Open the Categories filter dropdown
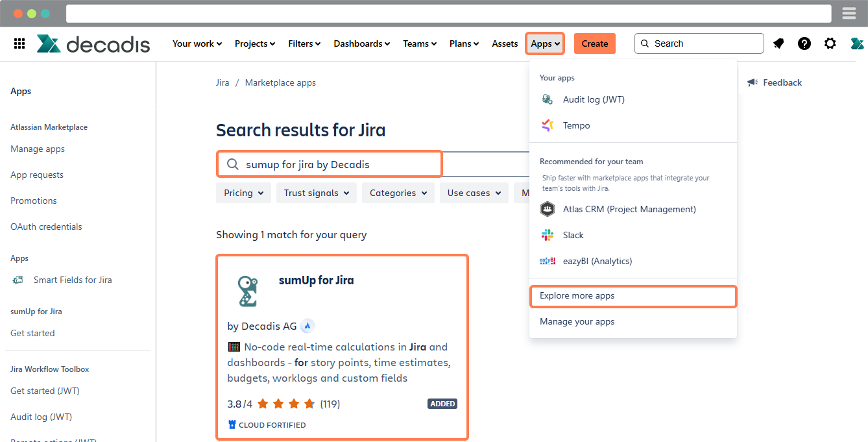Image resolution: width=868 pixels, height=442 pixels. click(398, 193)
